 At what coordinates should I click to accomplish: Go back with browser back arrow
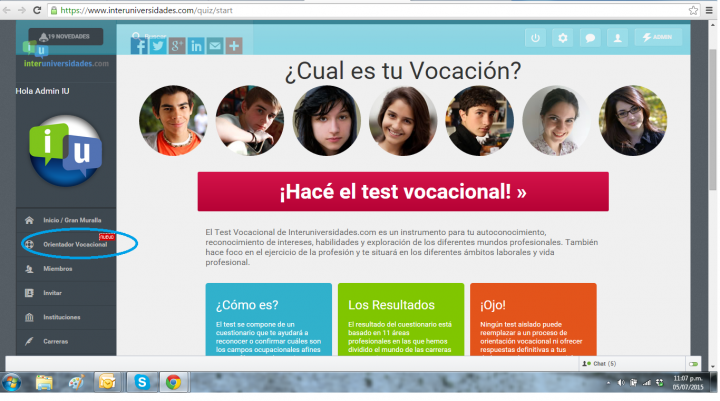coord(6,10)
